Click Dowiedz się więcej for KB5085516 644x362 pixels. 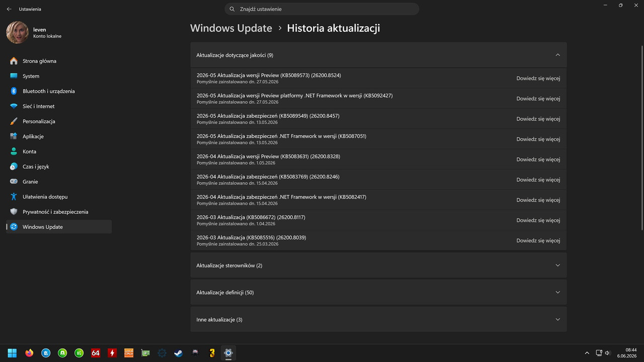[538, 240]
